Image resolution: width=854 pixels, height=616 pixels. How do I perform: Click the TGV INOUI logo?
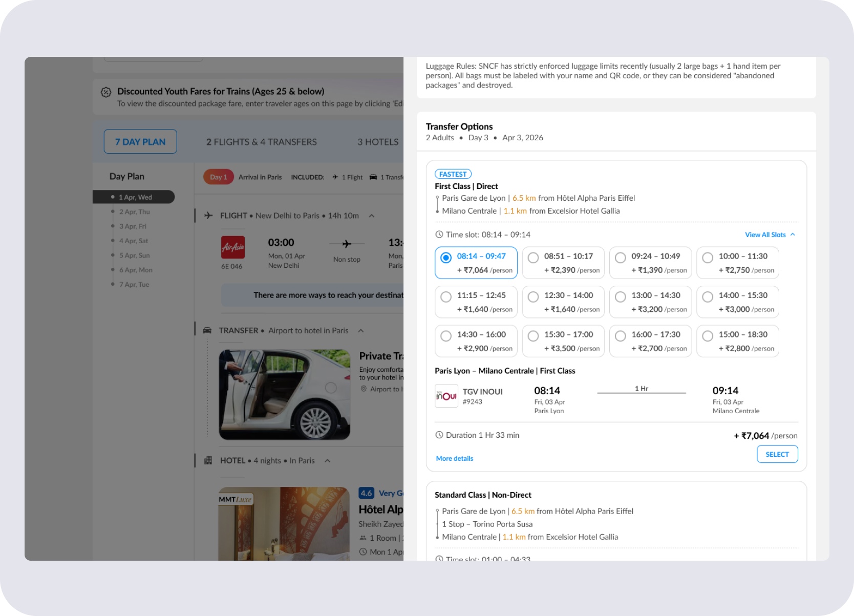pyautogui.click(x=446, y=396)
